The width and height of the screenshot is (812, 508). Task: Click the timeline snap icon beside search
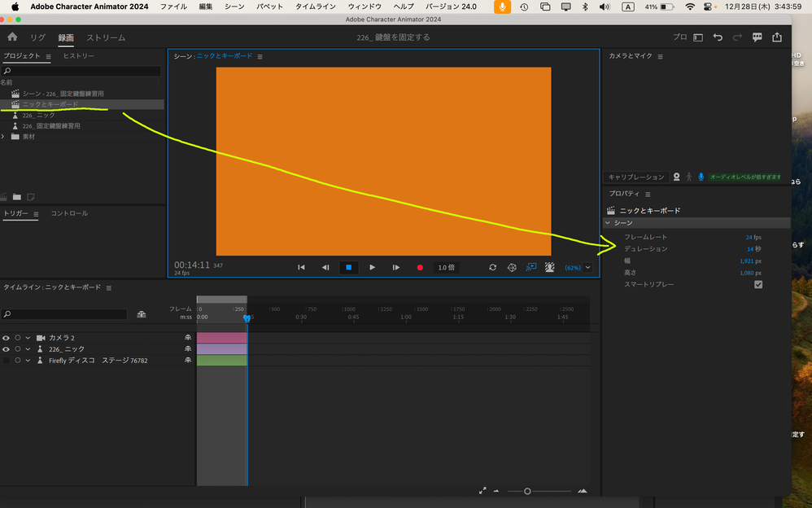point(142,314)
